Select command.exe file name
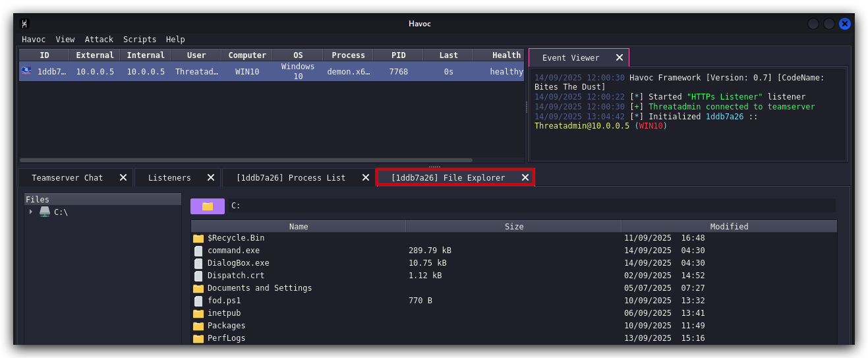This screenshot has width=868, height=358. 233,251
